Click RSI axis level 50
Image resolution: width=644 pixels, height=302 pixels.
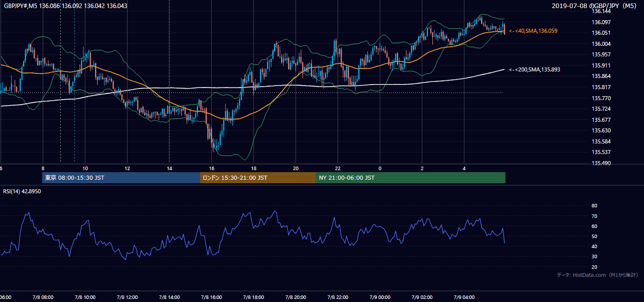[594, 236]
